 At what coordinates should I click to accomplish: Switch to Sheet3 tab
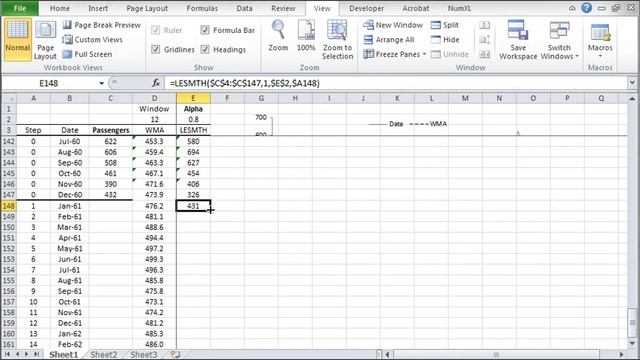[144, 354]
